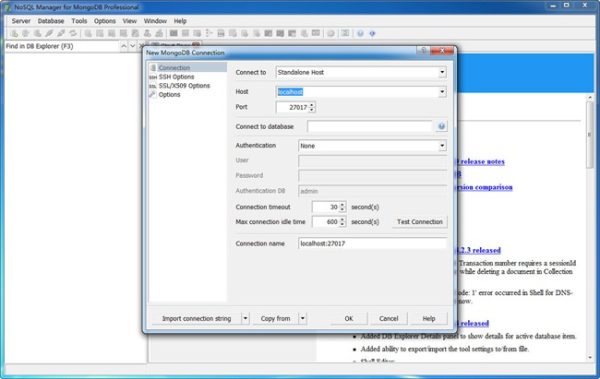Viewport: 600px width, 379px height.
Task: Increase the Port value with up arrow
Action: (312, 105)
